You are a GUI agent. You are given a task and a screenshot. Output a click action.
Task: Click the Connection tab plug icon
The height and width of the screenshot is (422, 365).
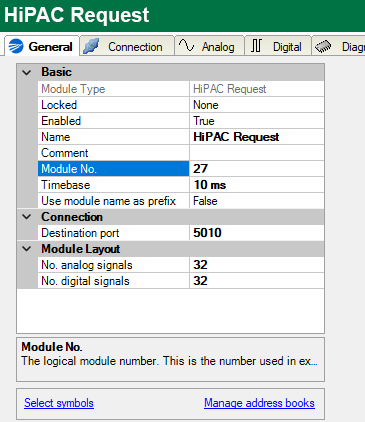pos(91,46)
